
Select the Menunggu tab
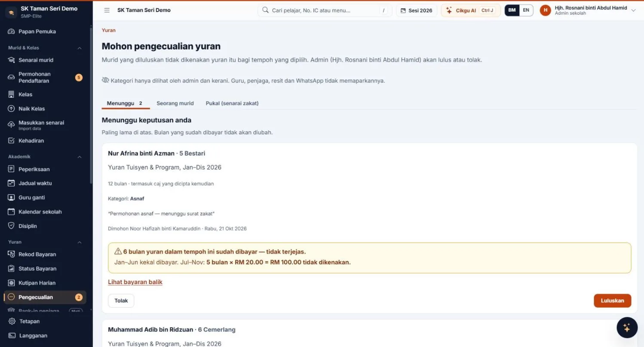125,103
